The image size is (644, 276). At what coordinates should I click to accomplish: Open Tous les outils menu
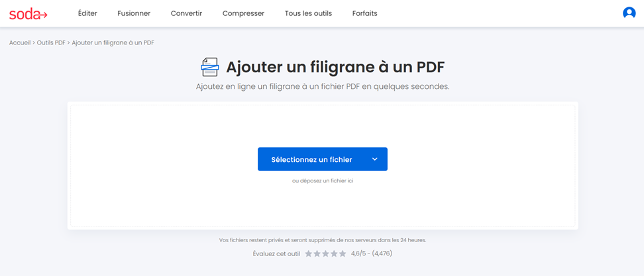coord(309,13)
